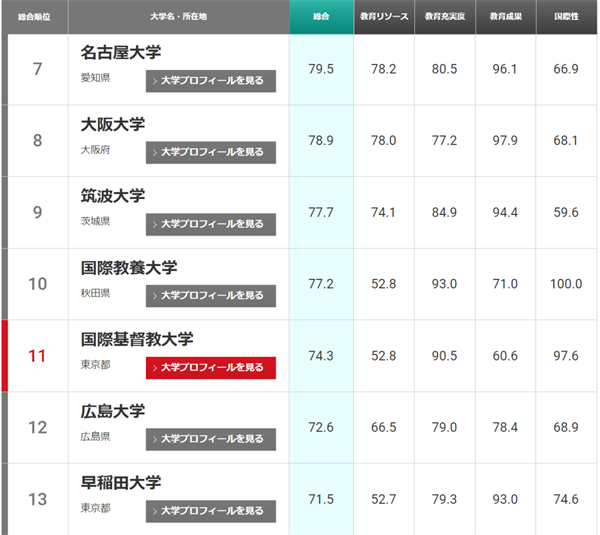View 国際教養大学 profile button
The width and height of the screenshot is (600, 535).
point(211,296)
